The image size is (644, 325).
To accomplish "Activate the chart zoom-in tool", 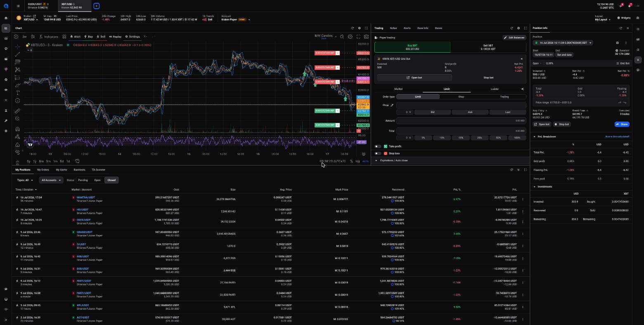I will [17, 119].
